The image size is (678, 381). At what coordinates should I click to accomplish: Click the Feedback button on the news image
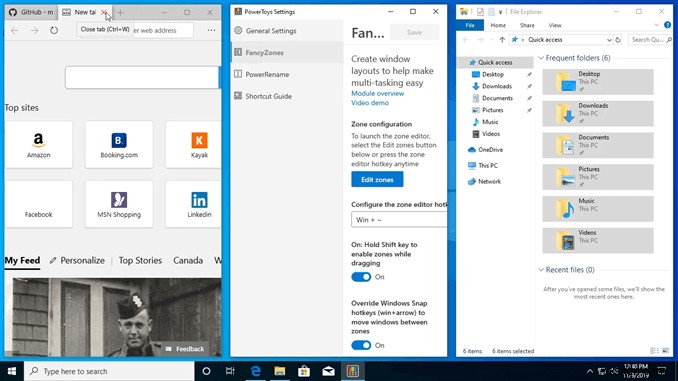[185, 349]
